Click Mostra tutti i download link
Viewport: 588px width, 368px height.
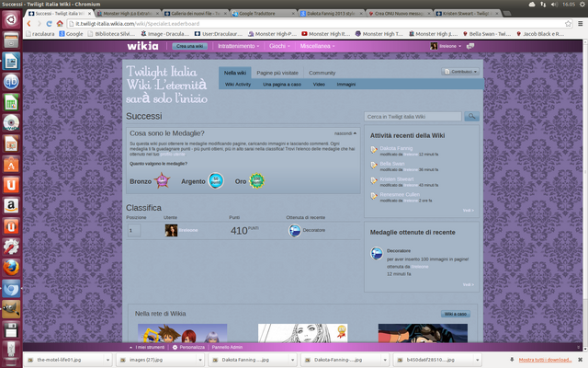(x=545, y=360)
